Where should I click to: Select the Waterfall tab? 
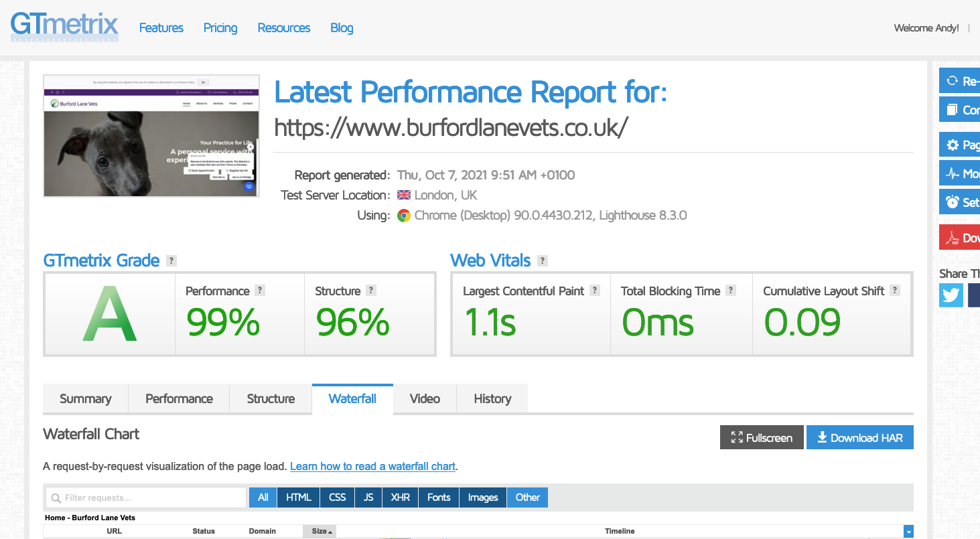point(352,399)
